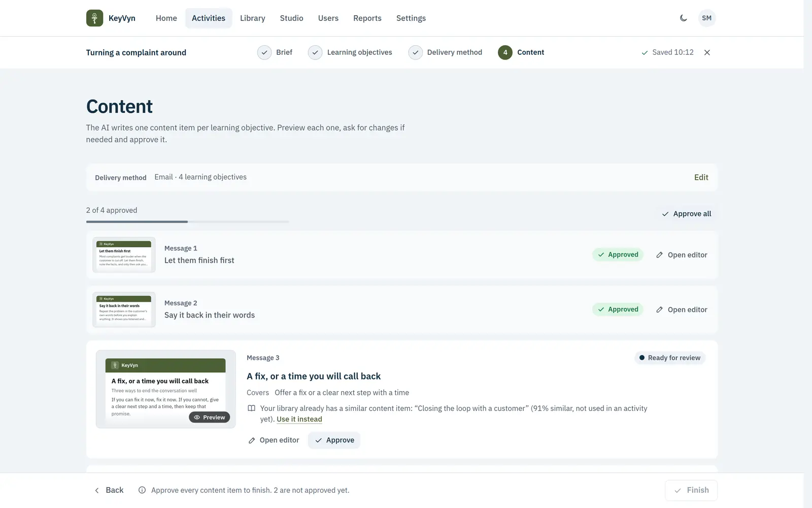Open the SM user avatar menu
812x508 pixels.
[706, 18]
